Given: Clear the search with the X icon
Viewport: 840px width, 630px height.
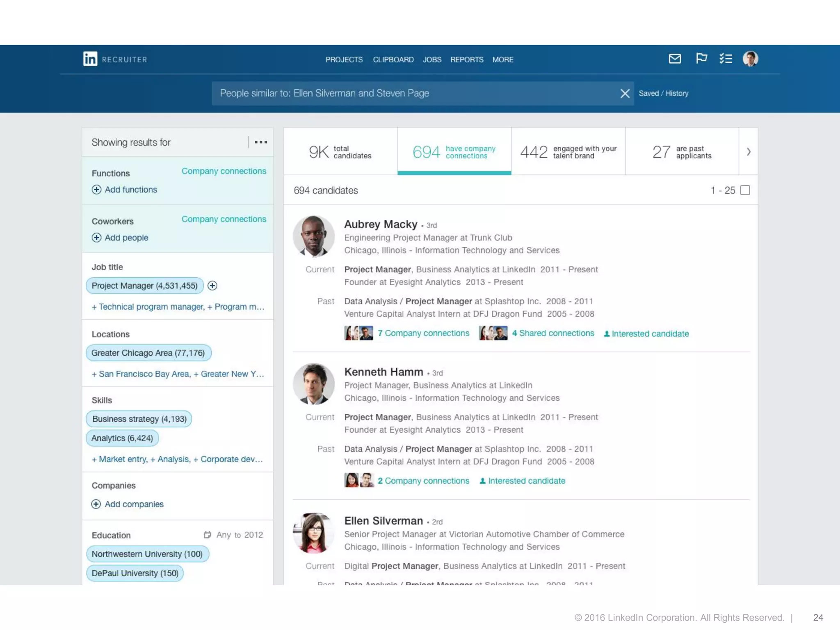Looking at the screenshot, I should pyautogui.click(x=625, y=94).
